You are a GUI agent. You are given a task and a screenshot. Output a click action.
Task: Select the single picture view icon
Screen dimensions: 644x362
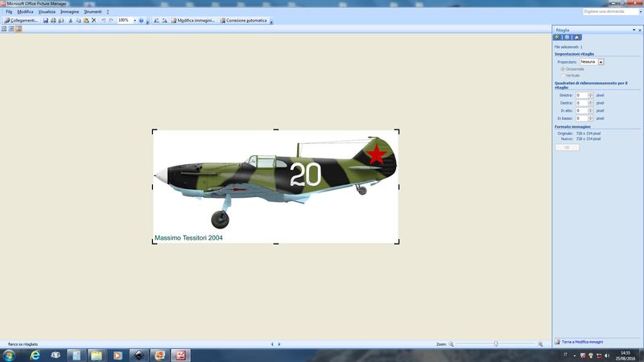click(19, 29)
